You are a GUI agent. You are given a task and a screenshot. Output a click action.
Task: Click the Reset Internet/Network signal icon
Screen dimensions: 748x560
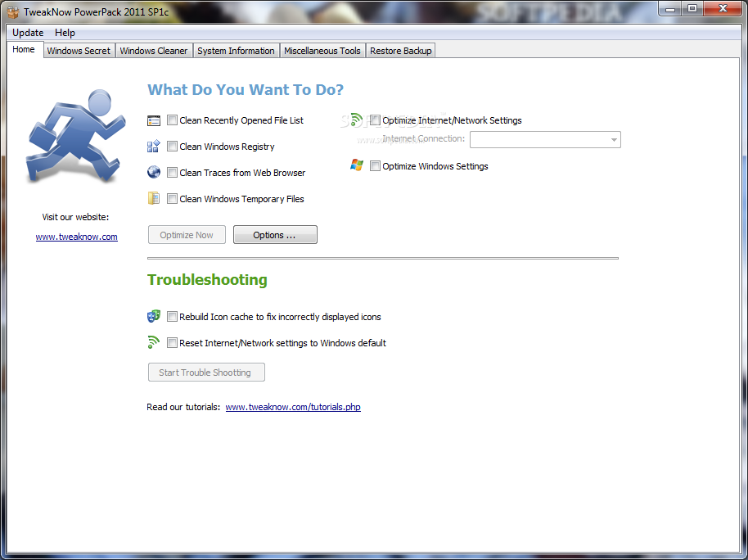154,342
